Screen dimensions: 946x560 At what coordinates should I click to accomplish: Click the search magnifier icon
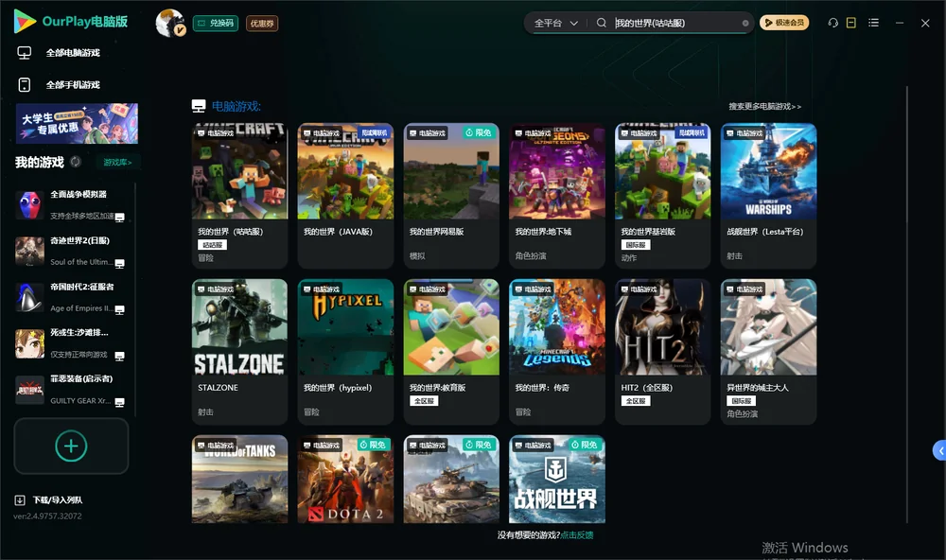[x=602, y=23]
